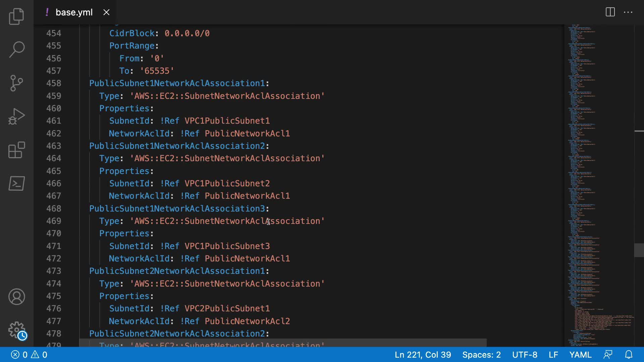
Task: Select the base.yml editor tab
Action: coord(74,12)
